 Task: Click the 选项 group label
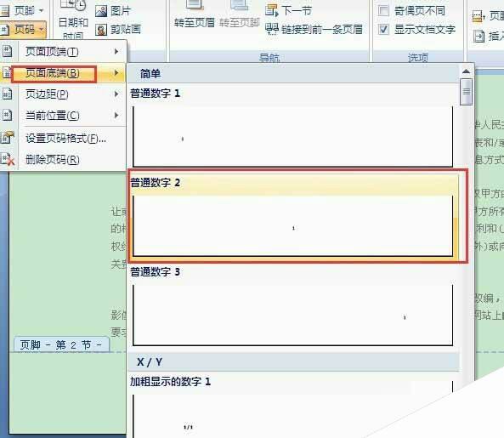click(x=418, y=58)
